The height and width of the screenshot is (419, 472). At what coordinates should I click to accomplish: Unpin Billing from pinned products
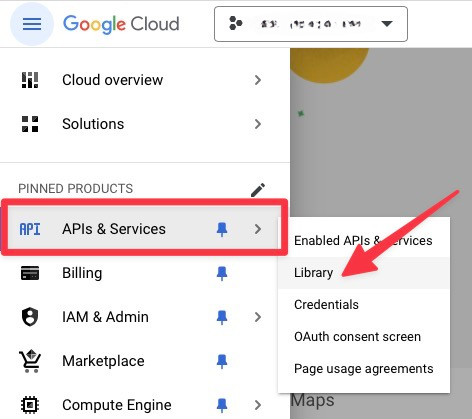[222, 274]
